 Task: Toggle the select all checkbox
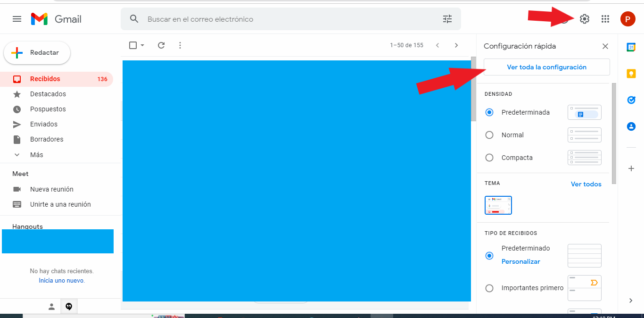click(133, 45)
